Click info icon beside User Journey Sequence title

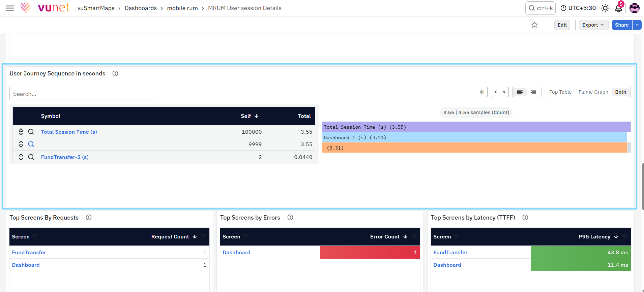tap(115, 73)
